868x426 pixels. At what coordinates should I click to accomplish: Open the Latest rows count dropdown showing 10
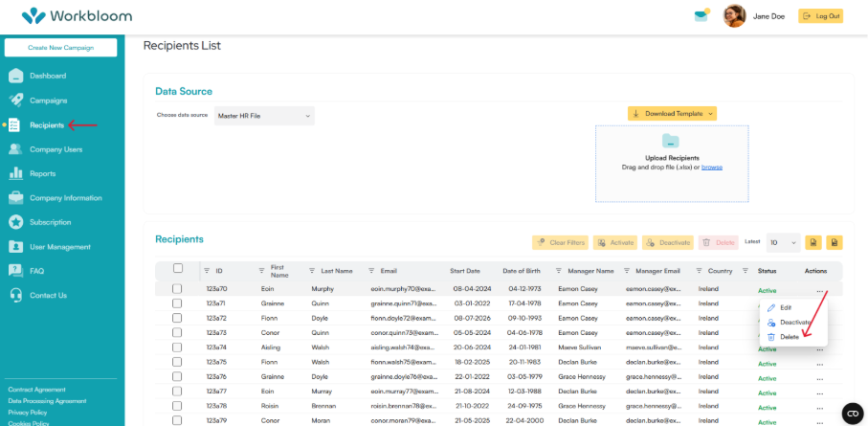point(783,242)
